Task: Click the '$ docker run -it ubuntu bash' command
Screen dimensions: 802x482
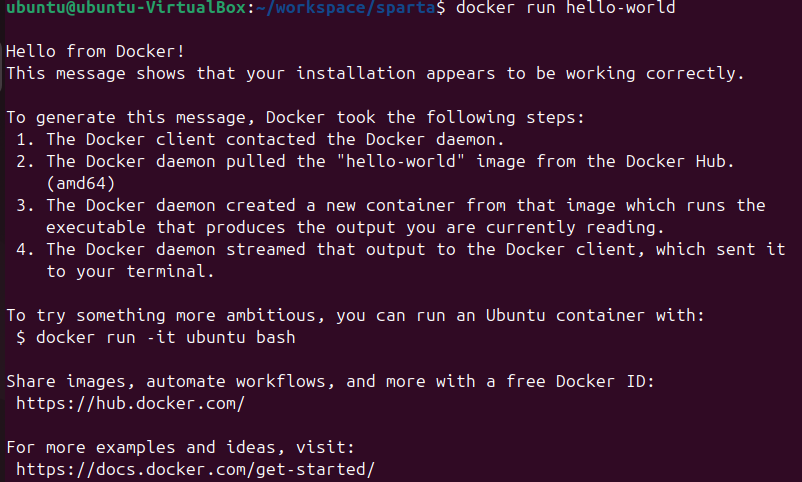Action: click(155, 337)
